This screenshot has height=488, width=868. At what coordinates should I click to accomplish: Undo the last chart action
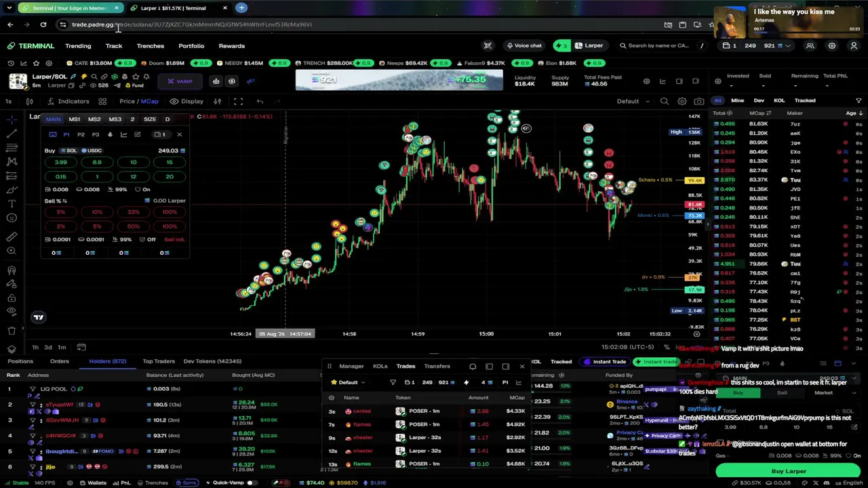click(260, 101)
